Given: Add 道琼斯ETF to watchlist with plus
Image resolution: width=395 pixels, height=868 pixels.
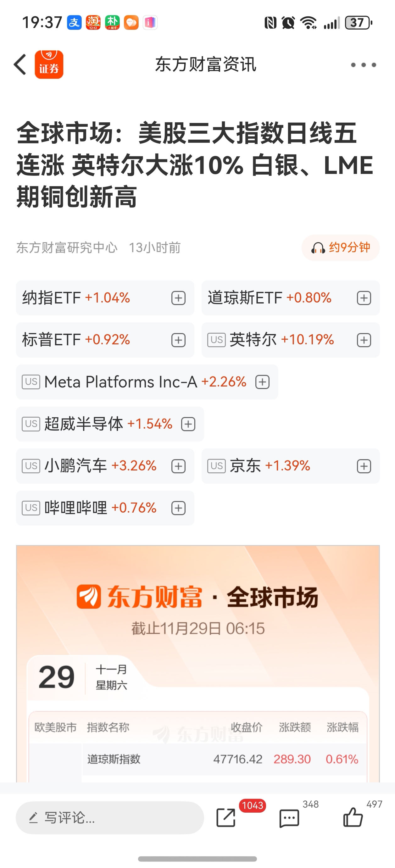Looking at the screenshot, I should 364,298.
